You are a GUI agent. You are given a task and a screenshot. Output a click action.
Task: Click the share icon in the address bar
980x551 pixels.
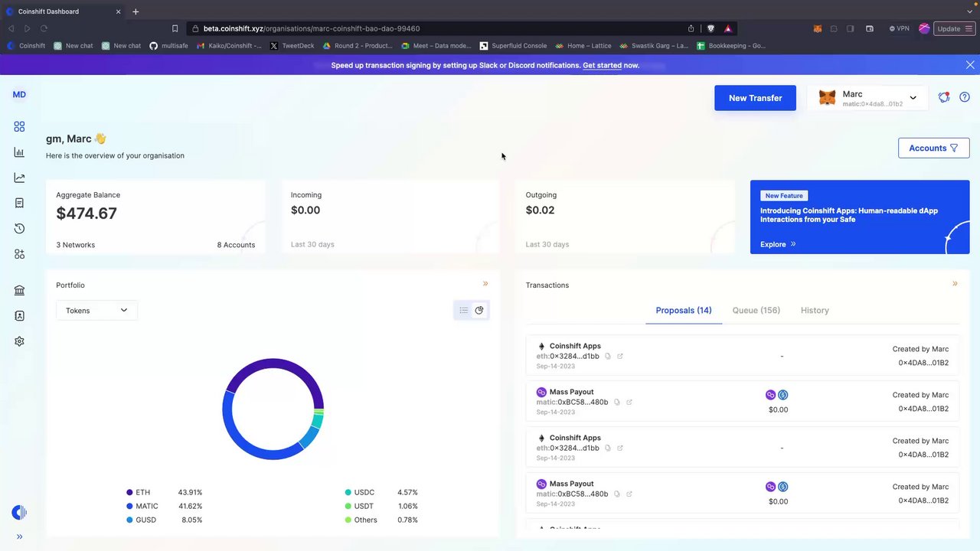tap(691, 28)
